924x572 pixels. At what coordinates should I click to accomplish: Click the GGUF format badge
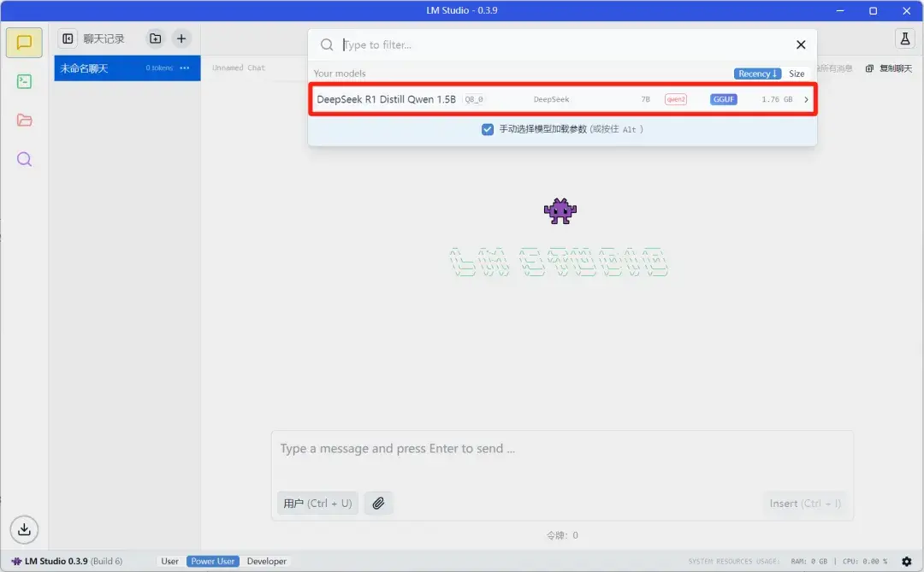724,99
